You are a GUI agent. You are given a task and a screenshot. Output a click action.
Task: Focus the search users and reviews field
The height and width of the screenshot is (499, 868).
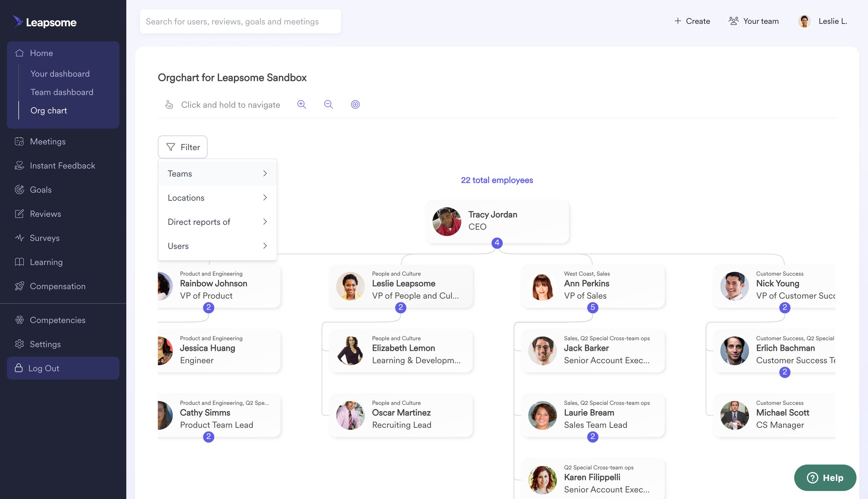coord(241,21)
